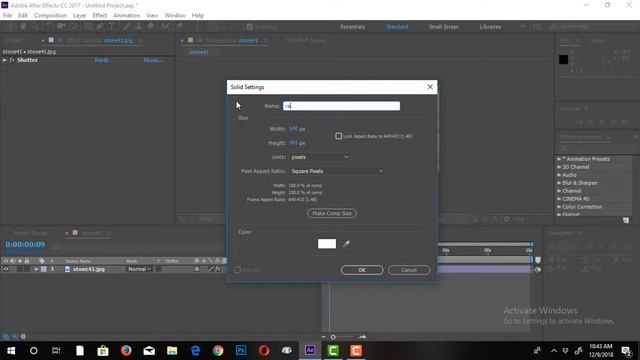Cancel the Solid Settings dialog
Image resolution: width=640 pixels, height=360 pixels.
(409, 270)
